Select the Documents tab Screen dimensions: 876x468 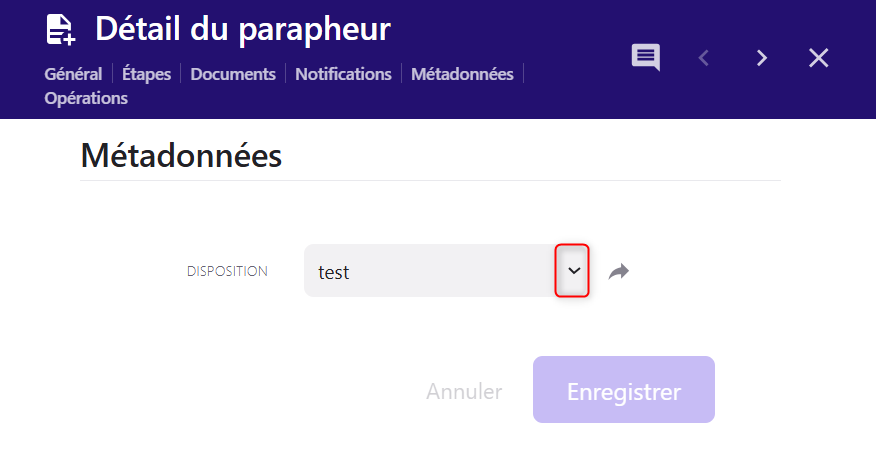pyautogui.click(x=233, y=74)
